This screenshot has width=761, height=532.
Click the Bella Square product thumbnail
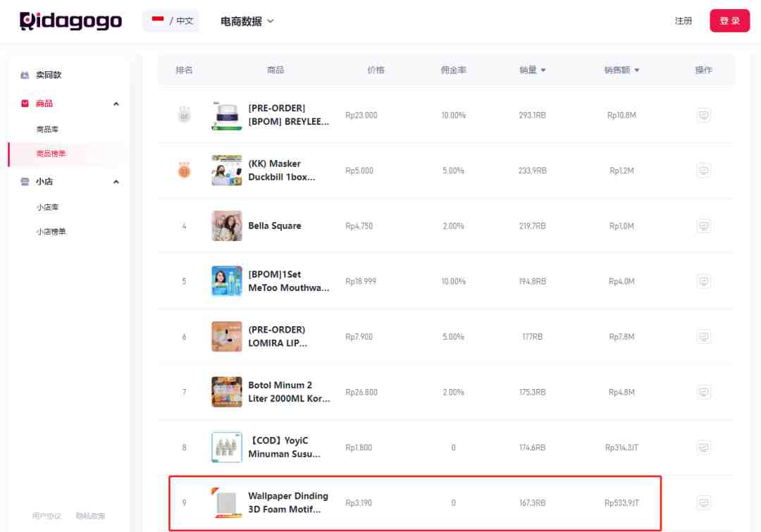227,225
